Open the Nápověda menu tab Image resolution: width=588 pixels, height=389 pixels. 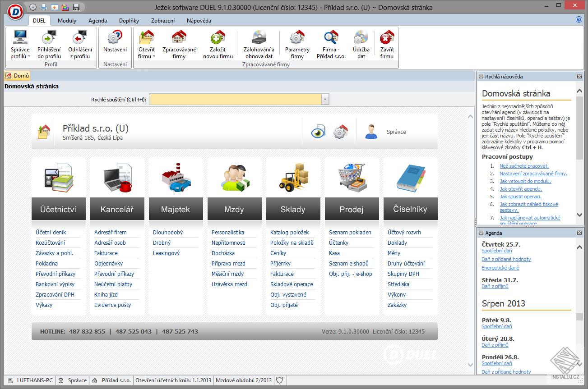(199, 21)
